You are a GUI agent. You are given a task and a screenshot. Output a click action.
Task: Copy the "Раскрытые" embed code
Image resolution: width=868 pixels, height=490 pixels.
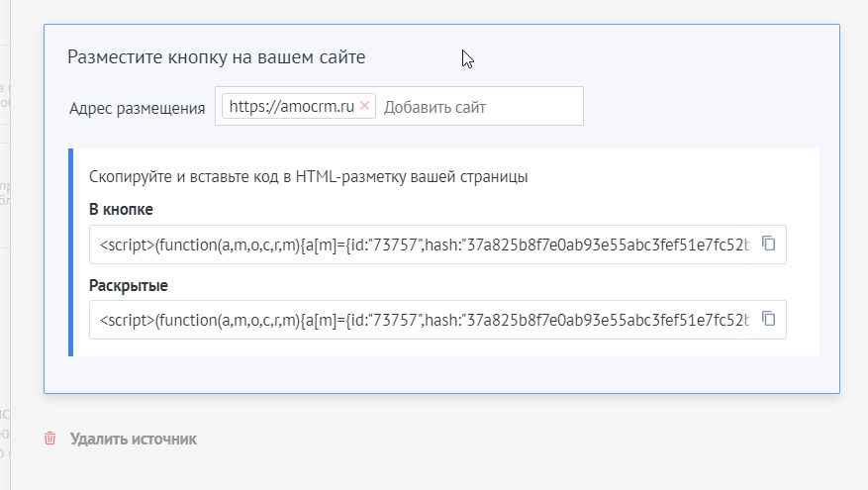coord(768,320)
